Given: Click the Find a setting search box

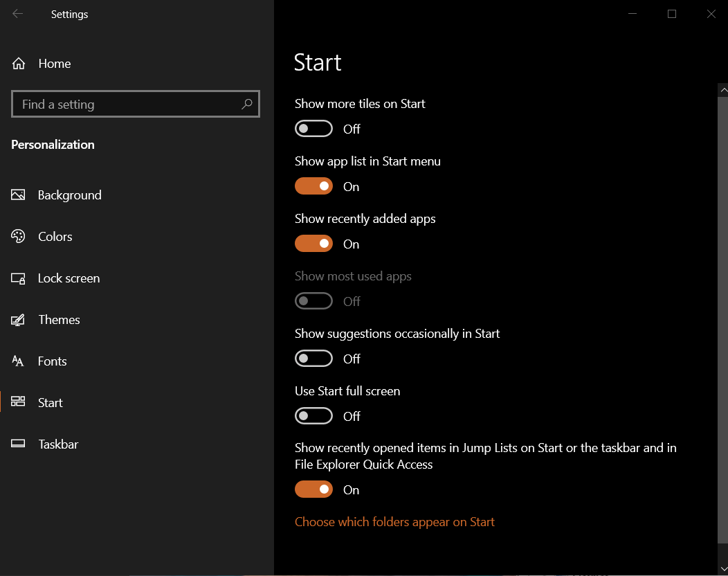Looking at the screenshot, I should [136, 104].
